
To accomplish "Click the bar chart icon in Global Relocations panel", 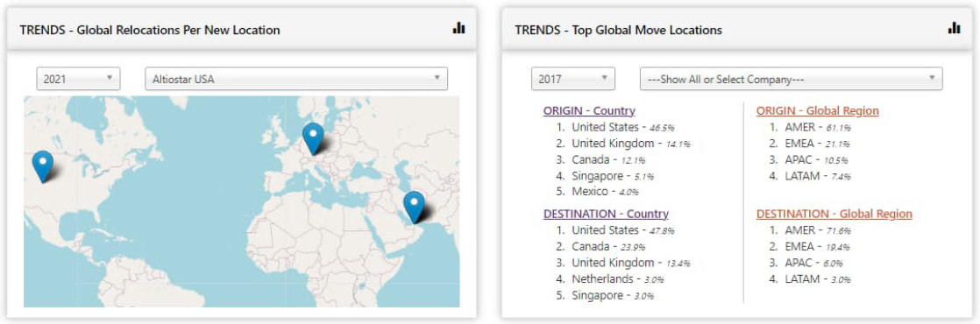I will (458, 28).
